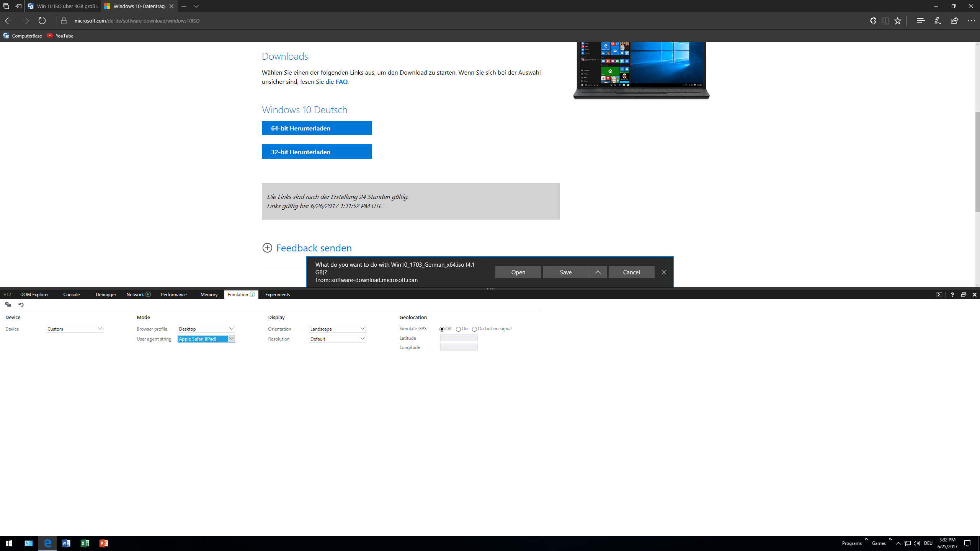The width and height of the screenshot is (980, 551).
Task: Open the Hub favorites list icon
Action: click(921, 21)
